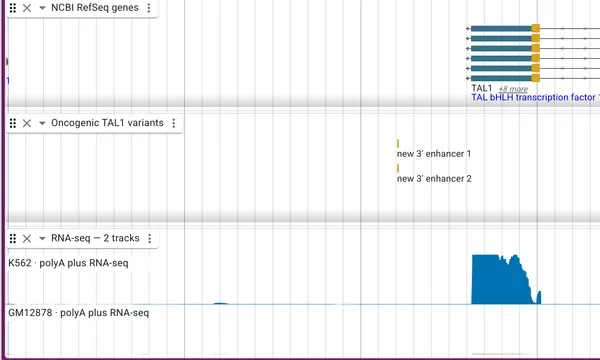This screenshot has height=360, width=600.
Task: Open RNA-seq 2 tracks options menu
Action: (150, 238)
